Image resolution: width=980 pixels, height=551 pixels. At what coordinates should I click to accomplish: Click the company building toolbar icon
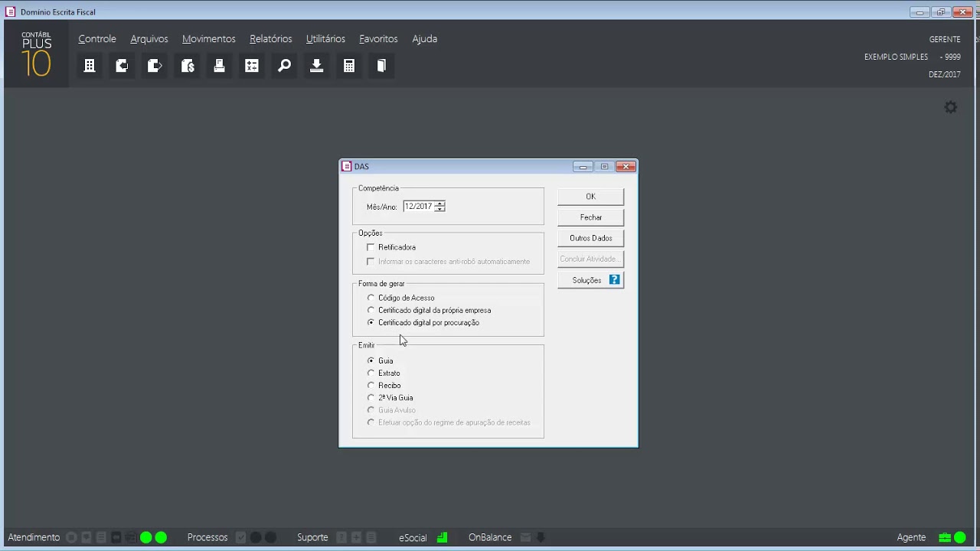point(90,66)
